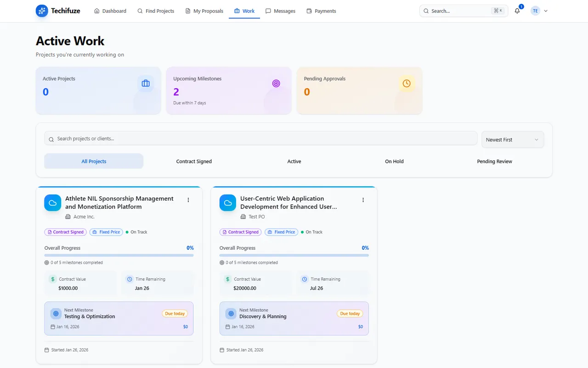Viewport: 588px width, 368px height.
Task: Select the All Projects filter tab
Action: tap(94, 161)
